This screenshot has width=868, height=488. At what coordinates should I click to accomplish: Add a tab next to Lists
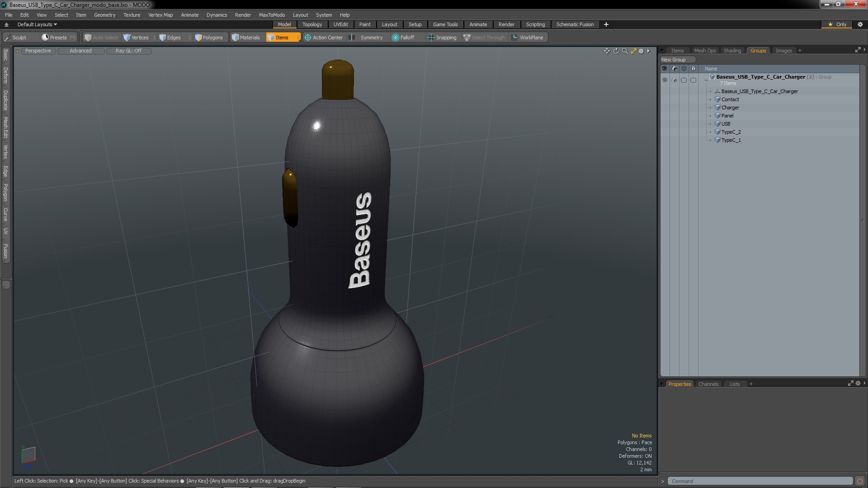[x=751, y=384]
